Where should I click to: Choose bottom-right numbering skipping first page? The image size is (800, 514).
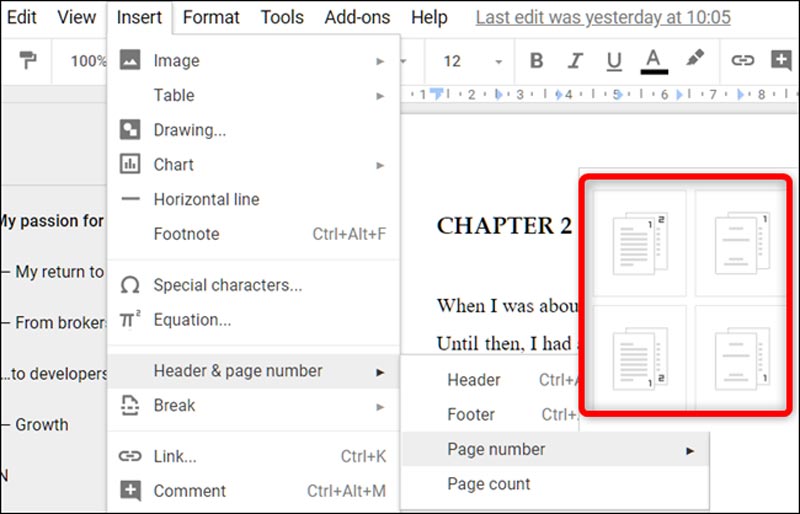741,358
